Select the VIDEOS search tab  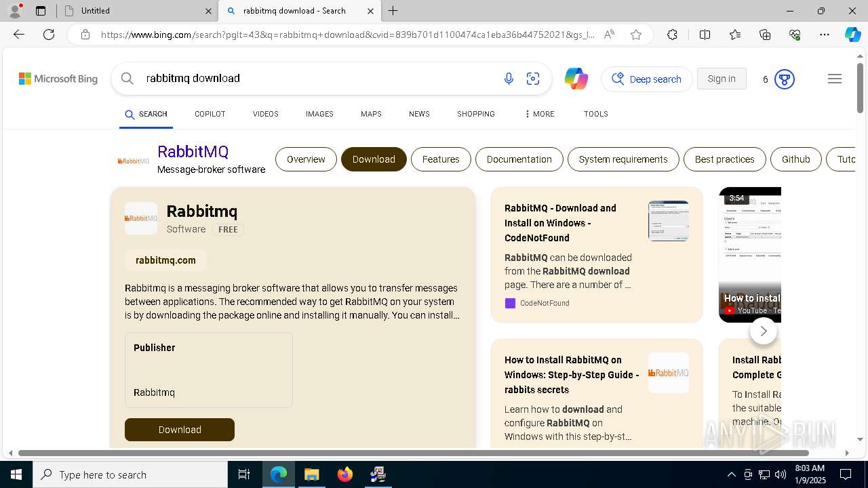tap(265, 114)
